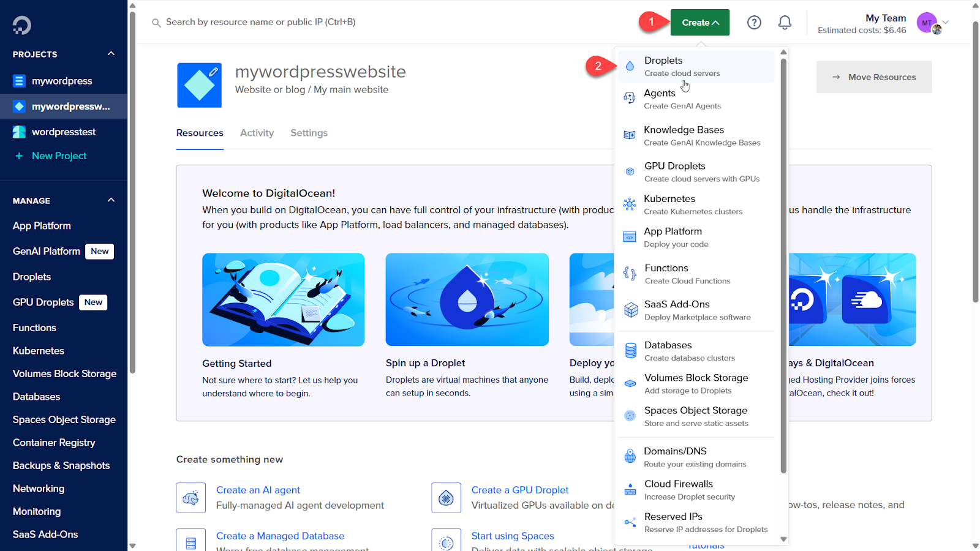Click the GPU Droplets icon in the menu

click(630, 171)
